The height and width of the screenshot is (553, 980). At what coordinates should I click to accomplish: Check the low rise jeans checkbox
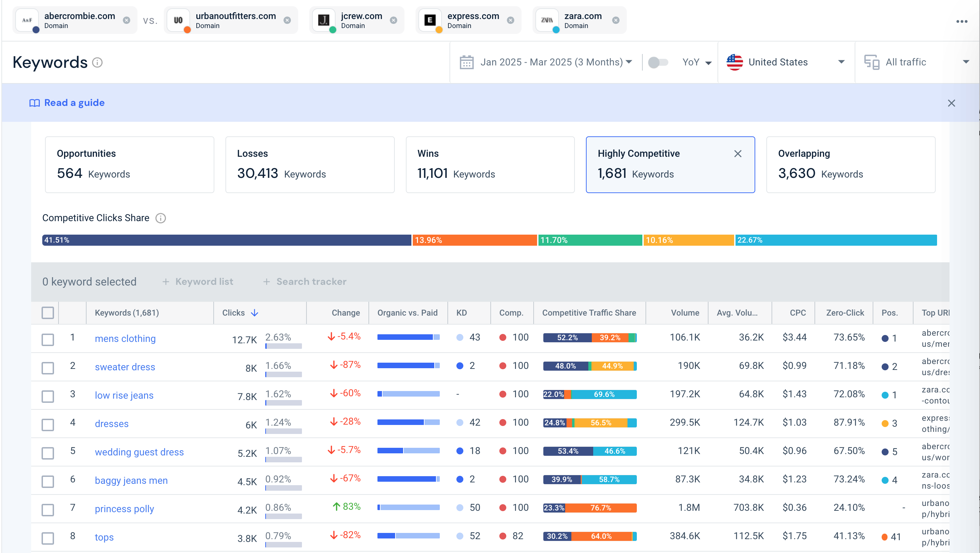click(47, 396)
